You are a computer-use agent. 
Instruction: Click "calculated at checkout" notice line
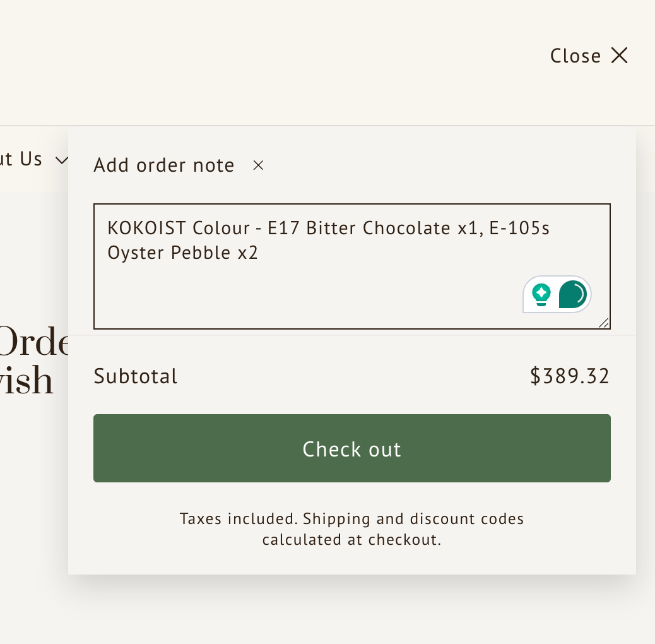[x=351, y=540]
